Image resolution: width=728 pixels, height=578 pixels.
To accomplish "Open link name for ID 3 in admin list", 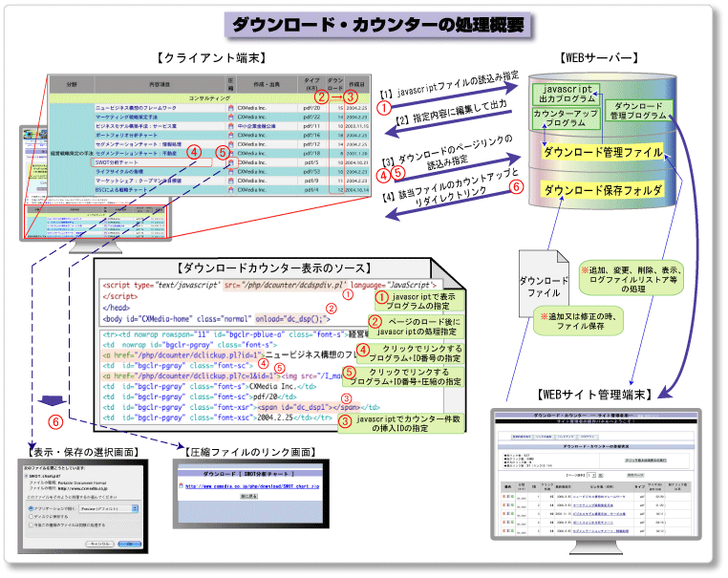I will pos(599,514).
